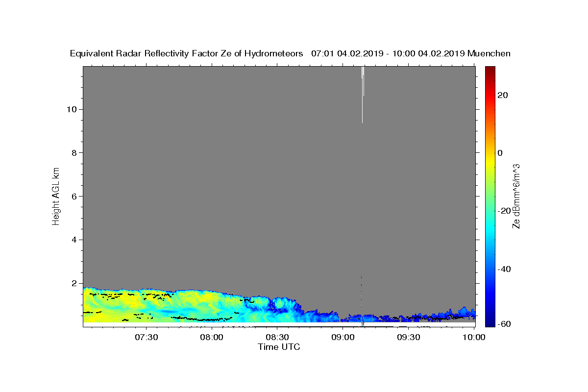Image resolution: width=588 pixels, height=392 pixels.
Task: Click the 09:00 time tick label
Action: 343,338
